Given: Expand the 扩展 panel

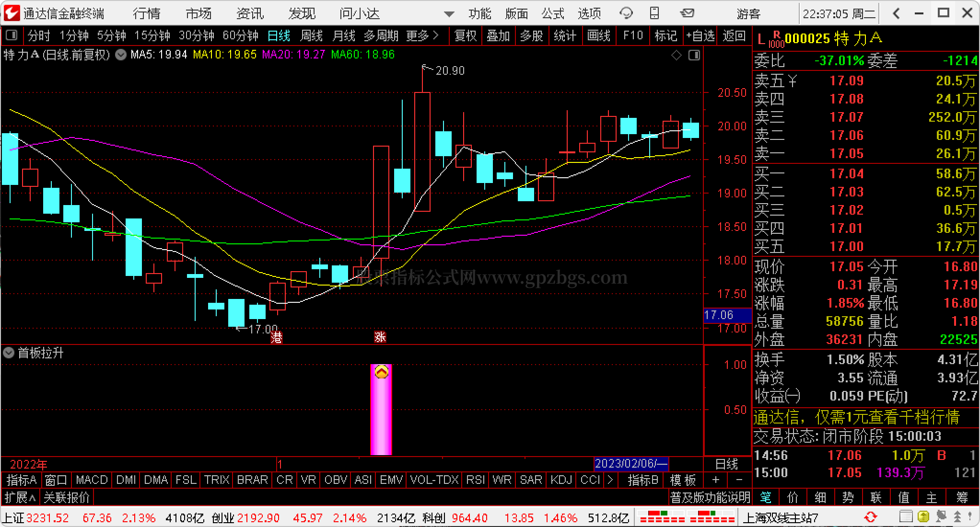Looking at the screenshot, I should click(20, 497).
